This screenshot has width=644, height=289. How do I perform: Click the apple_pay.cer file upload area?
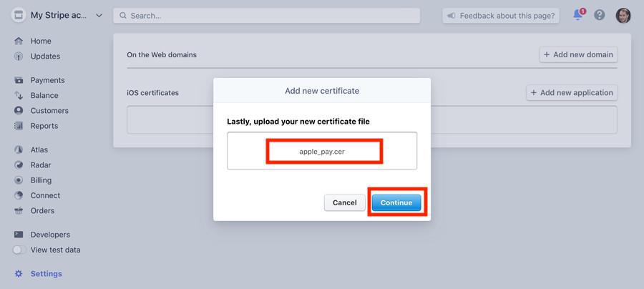point(322,151)
